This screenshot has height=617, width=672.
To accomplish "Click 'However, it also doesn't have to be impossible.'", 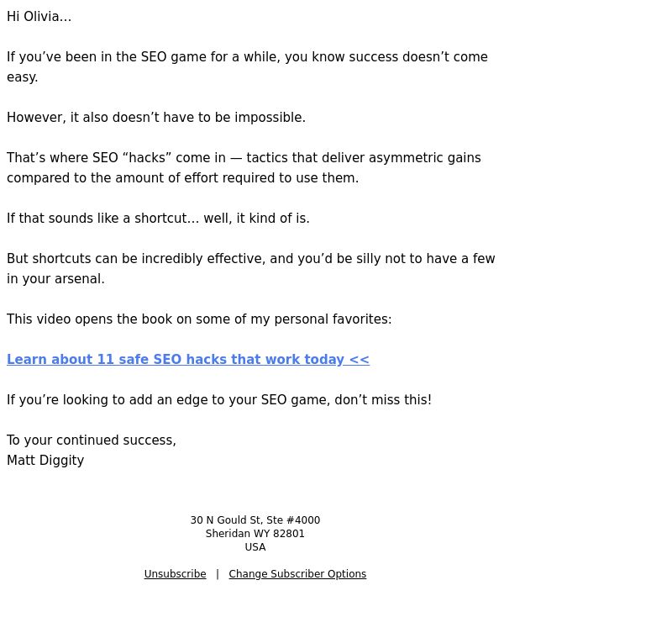I will tap(156, 118).
